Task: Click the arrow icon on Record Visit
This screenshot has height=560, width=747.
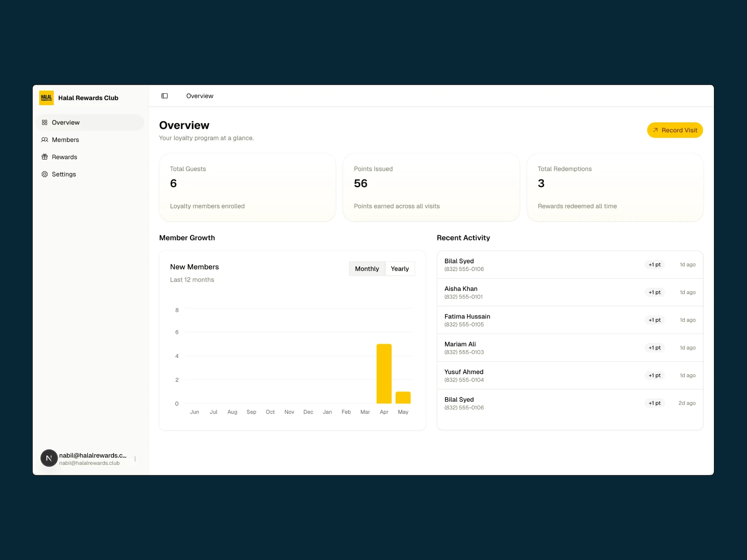Action: pyautogui.click(x=655, y=130)
